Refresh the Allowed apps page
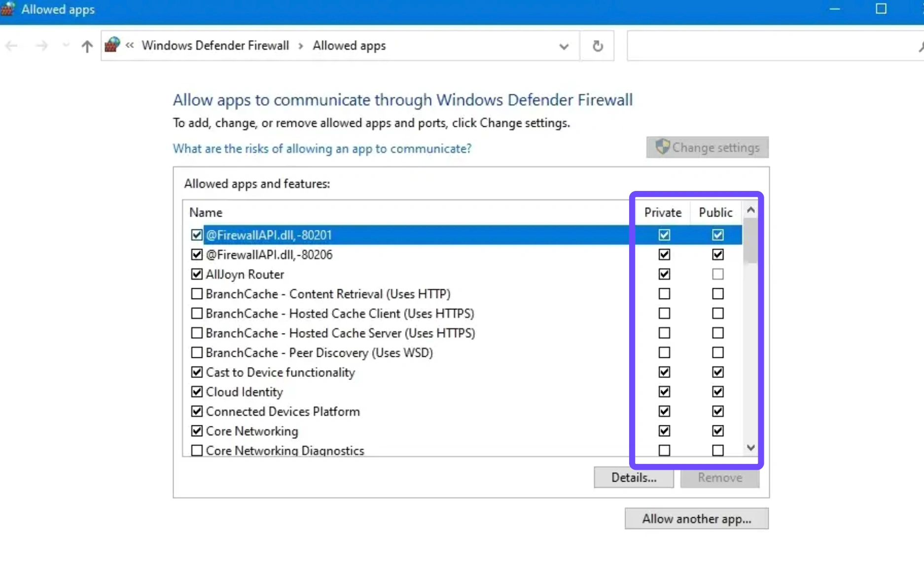 point(598,46)
